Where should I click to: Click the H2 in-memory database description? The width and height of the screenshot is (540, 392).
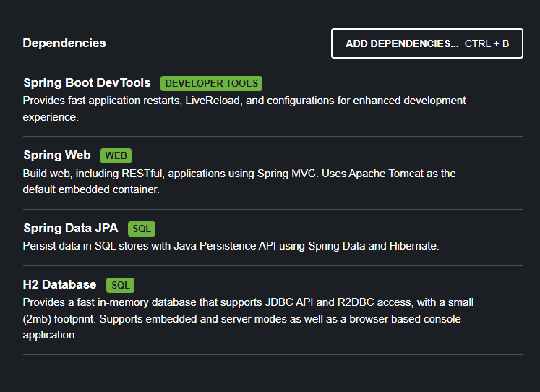(248, 319)
